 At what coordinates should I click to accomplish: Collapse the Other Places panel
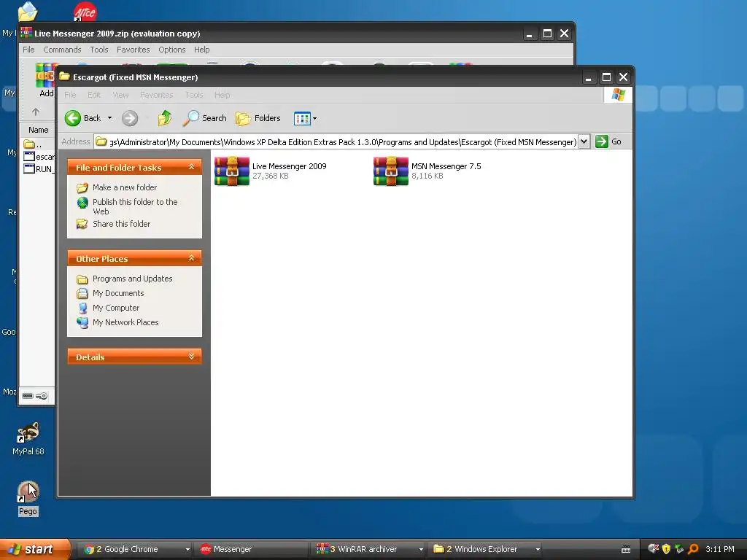(x=192, y=258)
